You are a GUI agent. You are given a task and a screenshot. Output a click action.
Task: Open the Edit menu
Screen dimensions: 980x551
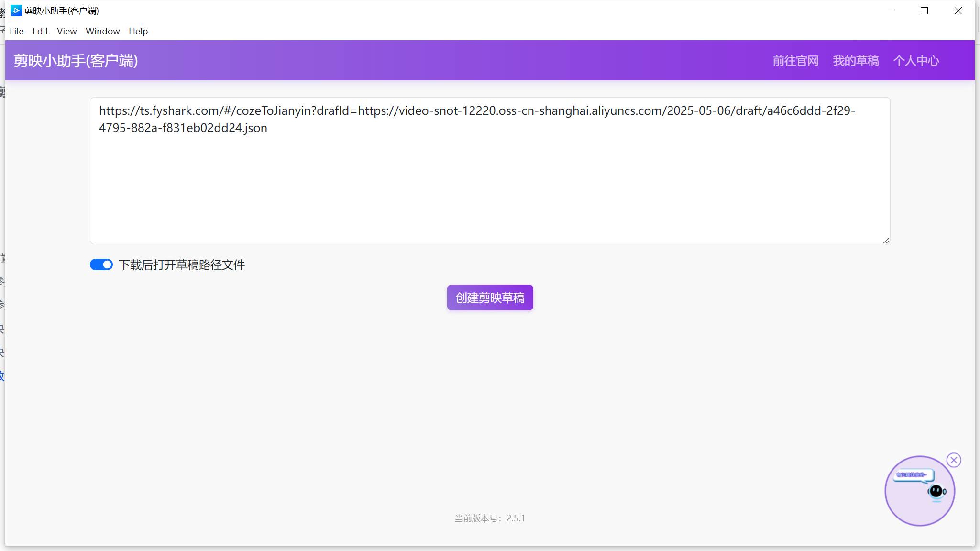click(x=40, y=31)
